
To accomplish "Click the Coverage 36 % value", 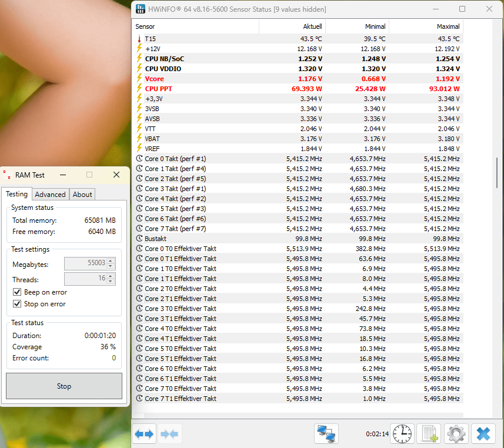I will pos(108,346).
